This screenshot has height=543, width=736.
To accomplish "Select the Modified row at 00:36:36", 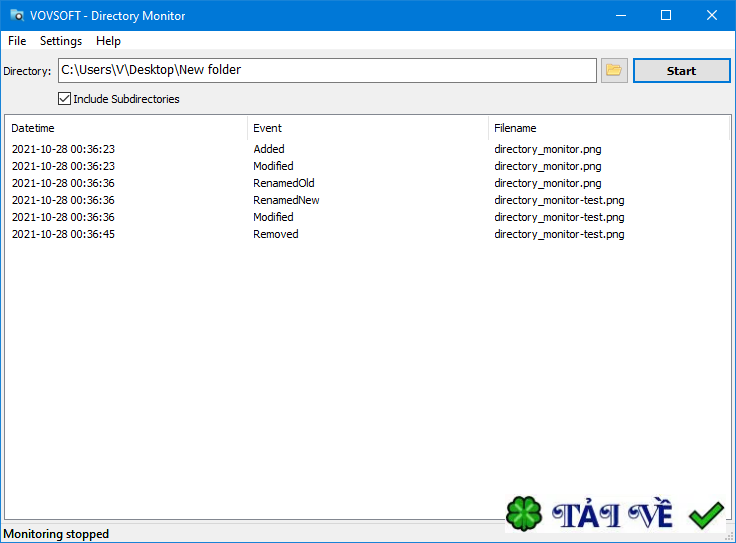I will point(368,217).
